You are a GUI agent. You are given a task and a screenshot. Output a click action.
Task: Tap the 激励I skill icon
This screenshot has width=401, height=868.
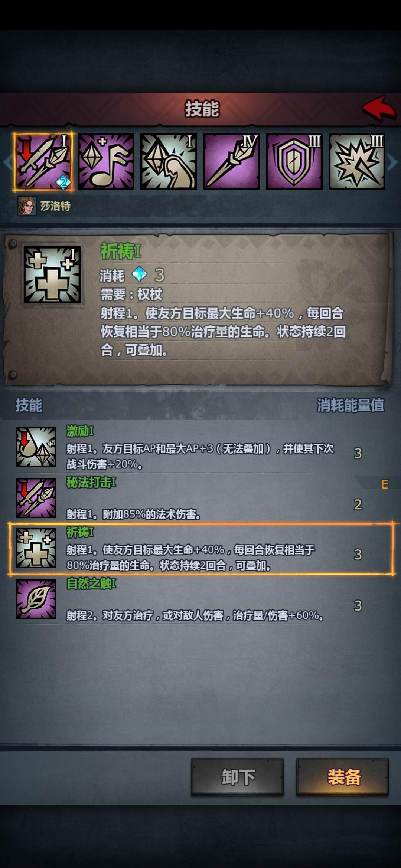click(36, 447)
